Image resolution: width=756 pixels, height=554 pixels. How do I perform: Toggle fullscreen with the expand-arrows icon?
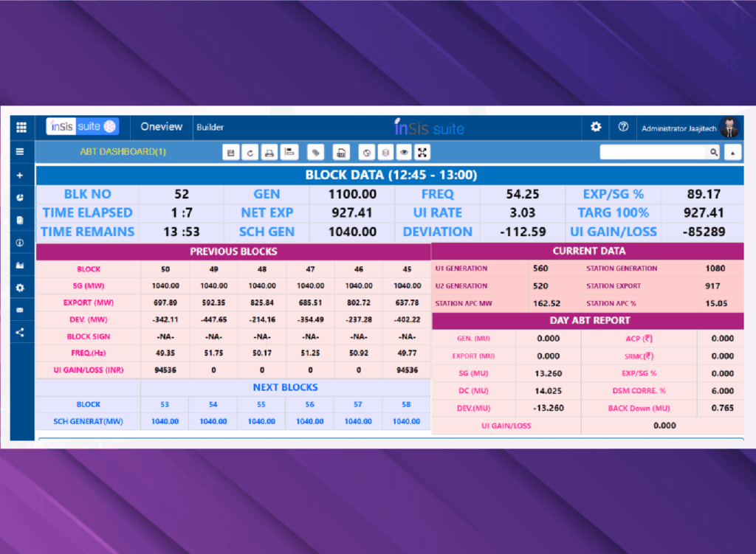coord(422,153)
